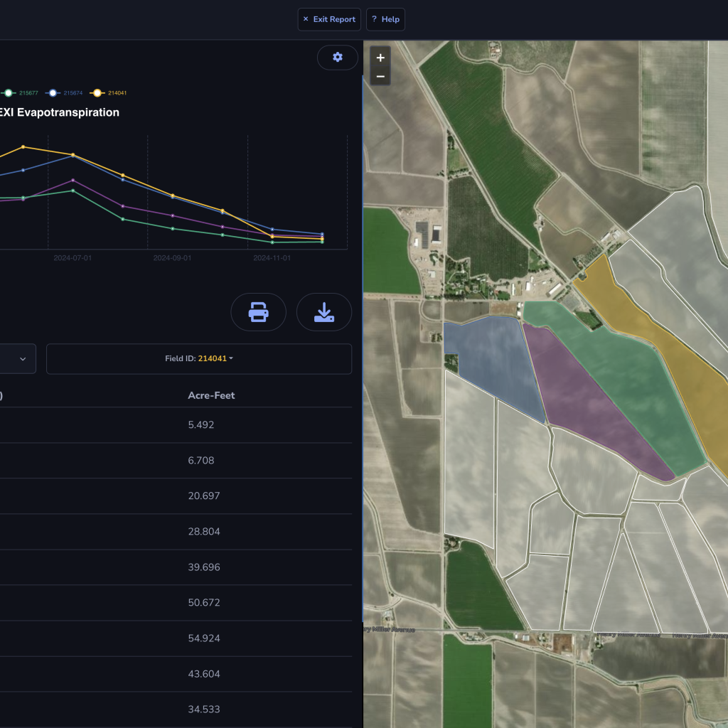Sort by the Acre-Feet column header
The height and width of the screenshot is (728, 728).
tap(211, 395)
